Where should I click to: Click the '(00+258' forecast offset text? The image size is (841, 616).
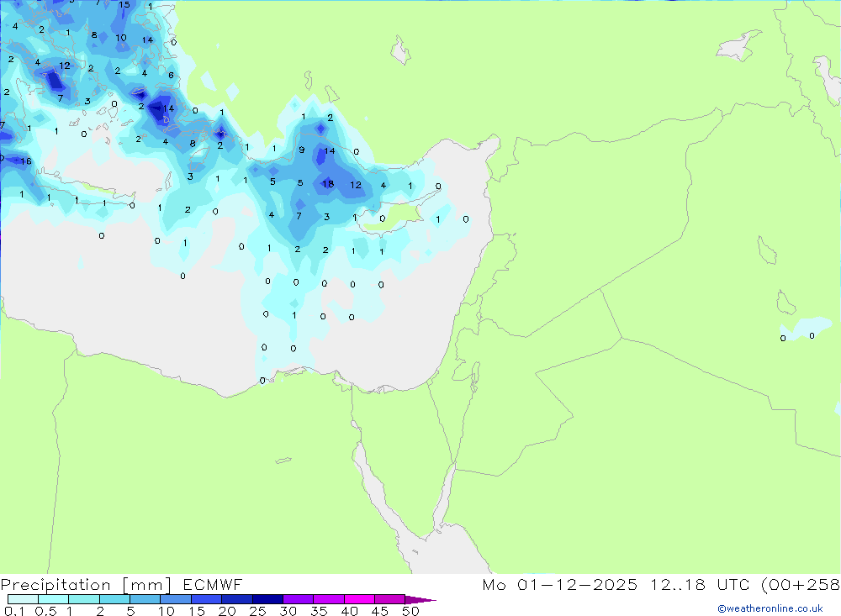point(801,585)
